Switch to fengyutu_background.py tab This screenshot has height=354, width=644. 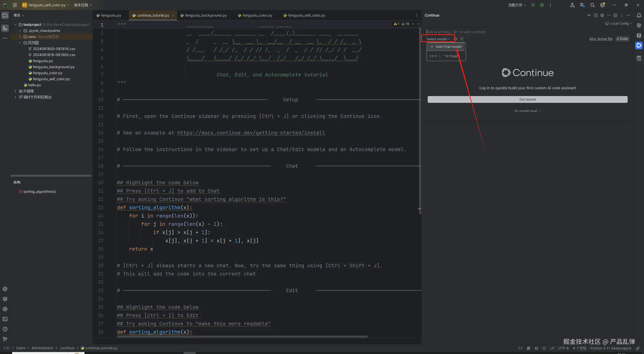point(206,15)
